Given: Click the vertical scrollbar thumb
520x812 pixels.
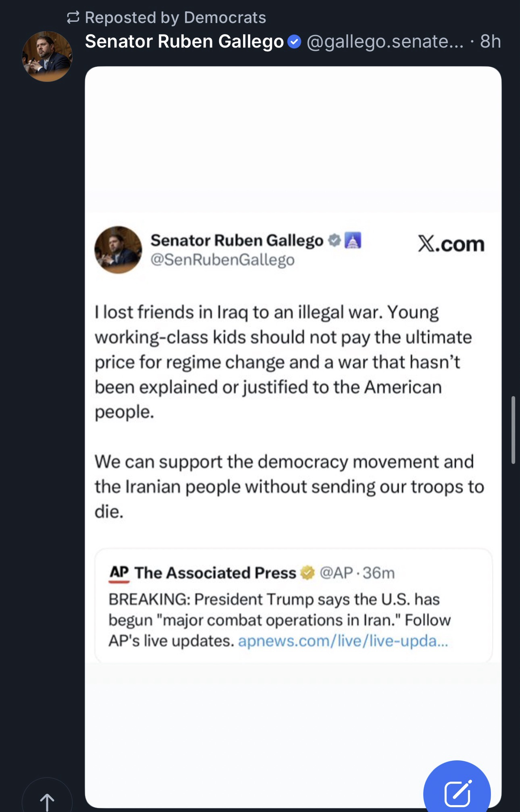Looking at the screenshot, I should [x=513, y=430].
